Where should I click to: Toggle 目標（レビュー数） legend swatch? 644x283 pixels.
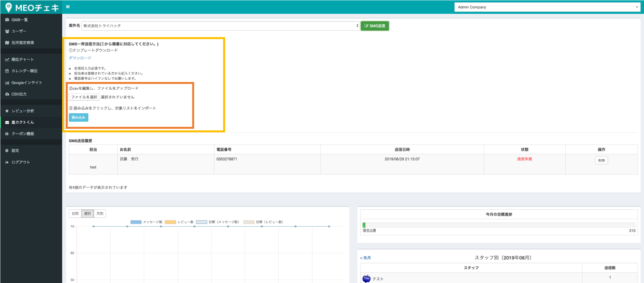pyautogui.click(x=249, y=222)
